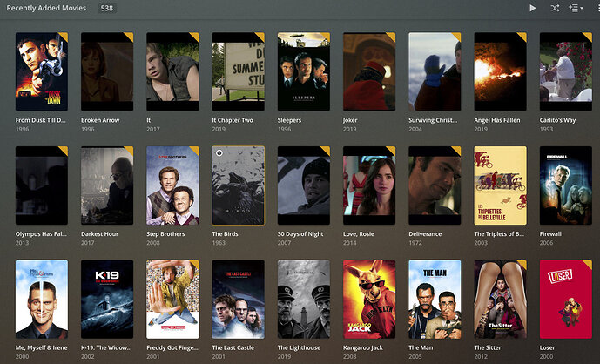The height and width of the screenshot is (364, 600).
Task: Open The Man poster
Action: pos(435,300)
